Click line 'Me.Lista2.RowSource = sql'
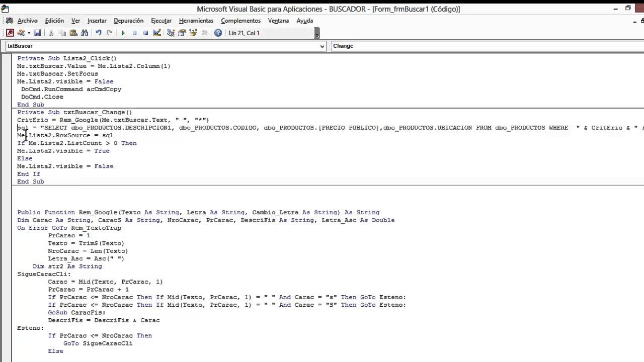The image size is (644, 362). point(65,135)
